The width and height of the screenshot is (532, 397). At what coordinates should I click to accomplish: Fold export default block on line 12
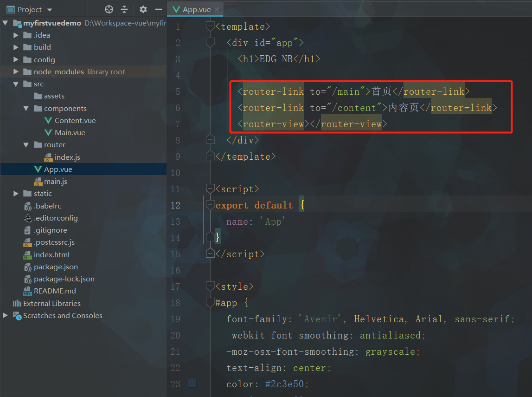click(211, 205)
